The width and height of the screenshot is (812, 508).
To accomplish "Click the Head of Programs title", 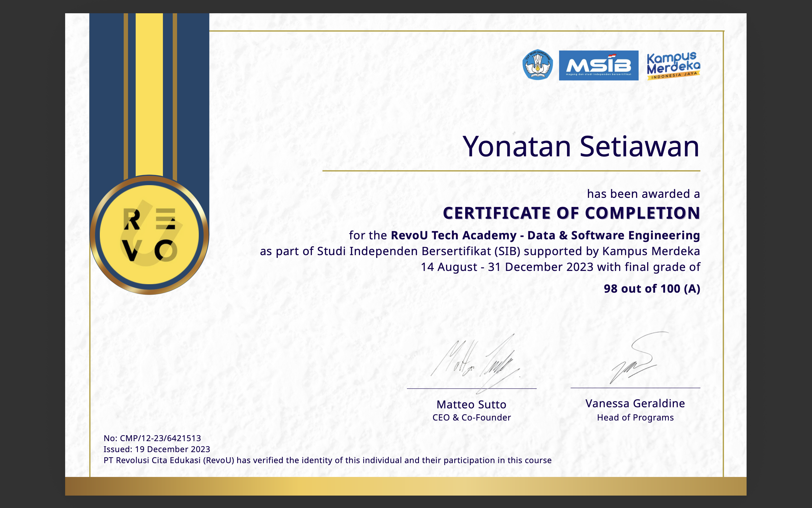I will [x=635, y=418].
